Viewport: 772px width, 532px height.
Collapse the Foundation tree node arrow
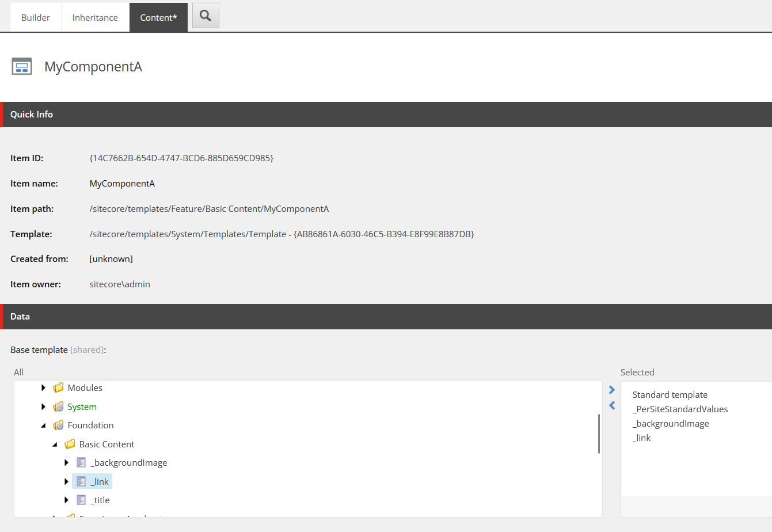tap(44, 426)
